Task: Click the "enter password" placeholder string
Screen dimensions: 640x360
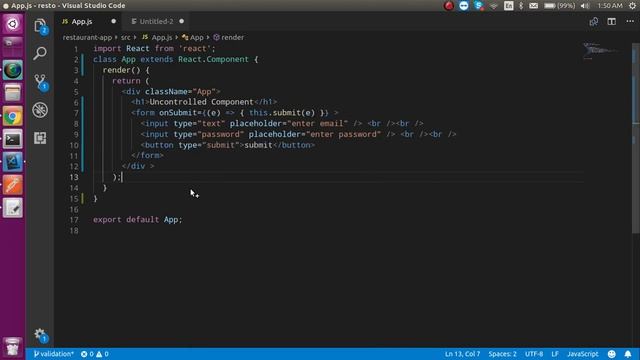Action: coord(344,134)
